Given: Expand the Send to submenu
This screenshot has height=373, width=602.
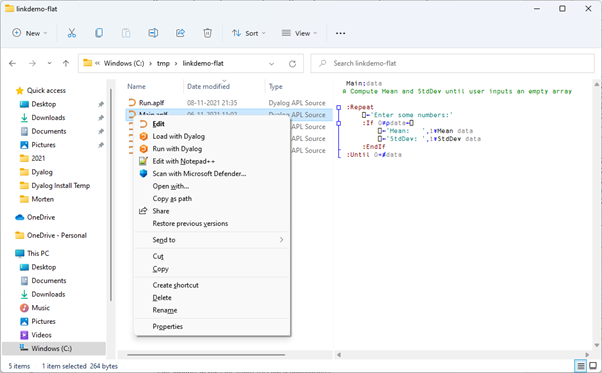Looking at the screenshot, I should pyautogui.click(x=212, y=240).
